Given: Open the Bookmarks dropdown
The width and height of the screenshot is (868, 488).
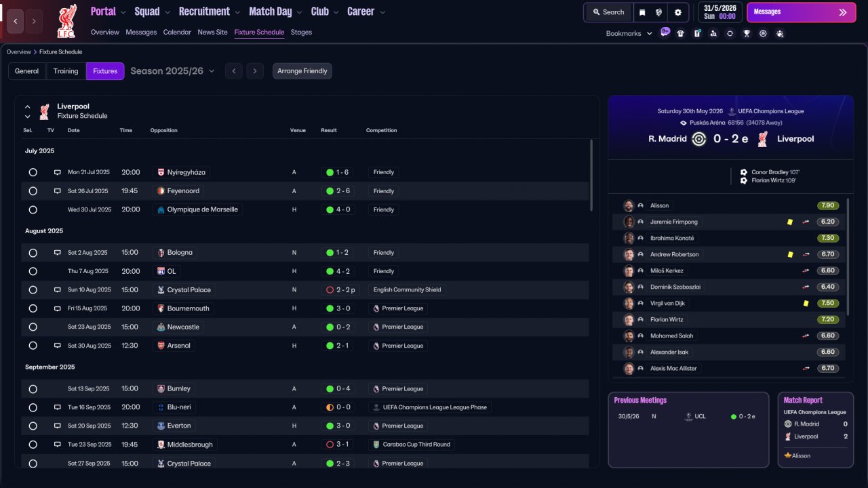Looking at the screenshot, I should pyautogui.click(x=629, y=33).
